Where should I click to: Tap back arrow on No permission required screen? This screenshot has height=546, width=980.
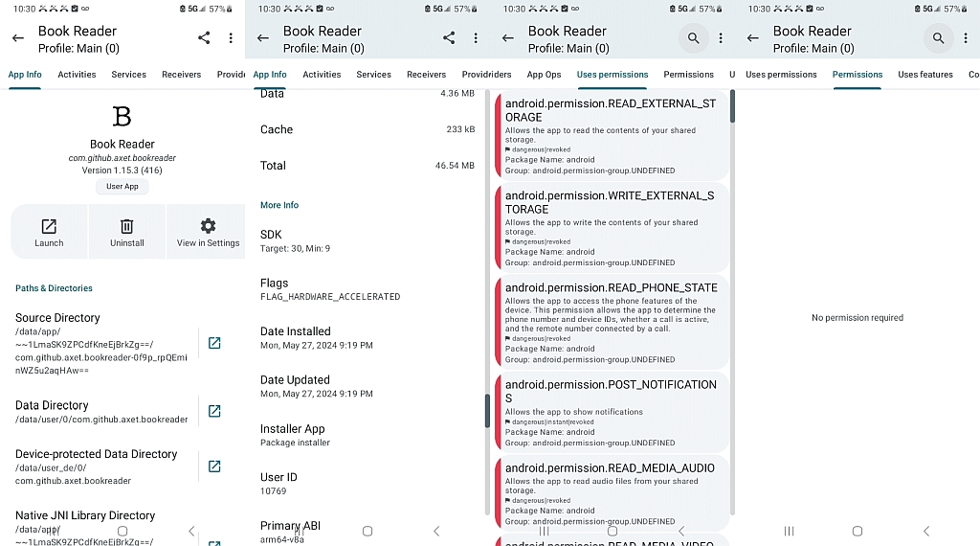point(753,38)
